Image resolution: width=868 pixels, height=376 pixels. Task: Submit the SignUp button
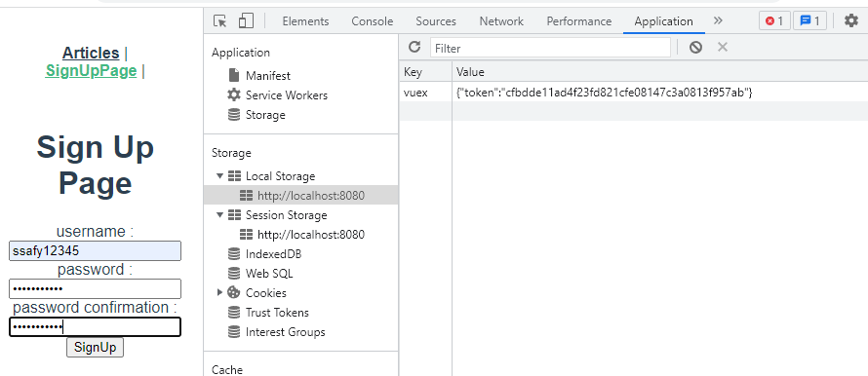[96, 347]
